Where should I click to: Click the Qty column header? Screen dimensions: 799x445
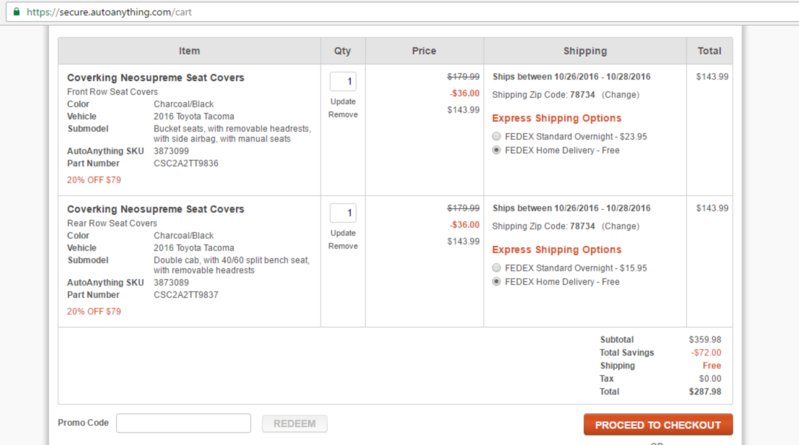coord(342,51)
